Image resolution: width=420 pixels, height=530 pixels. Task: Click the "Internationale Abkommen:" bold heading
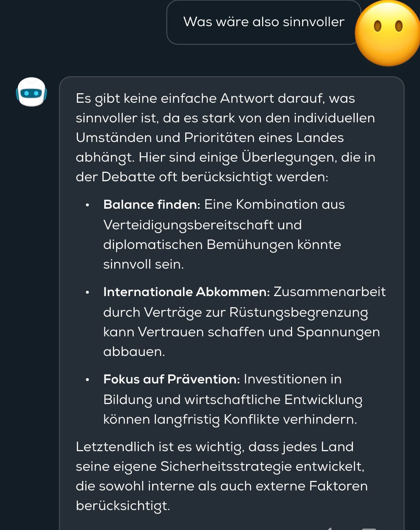click(x=186, y=292)
